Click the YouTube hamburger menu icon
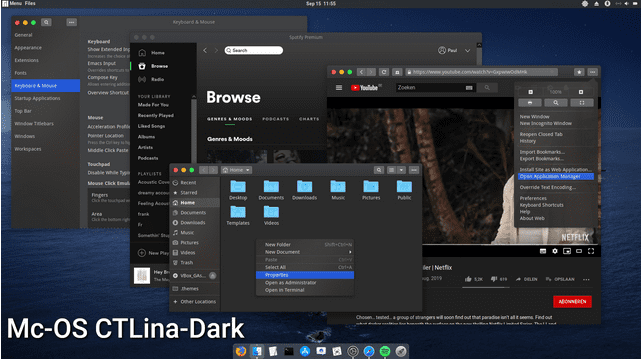The image size is (641, 360). (x=339, y=87)
